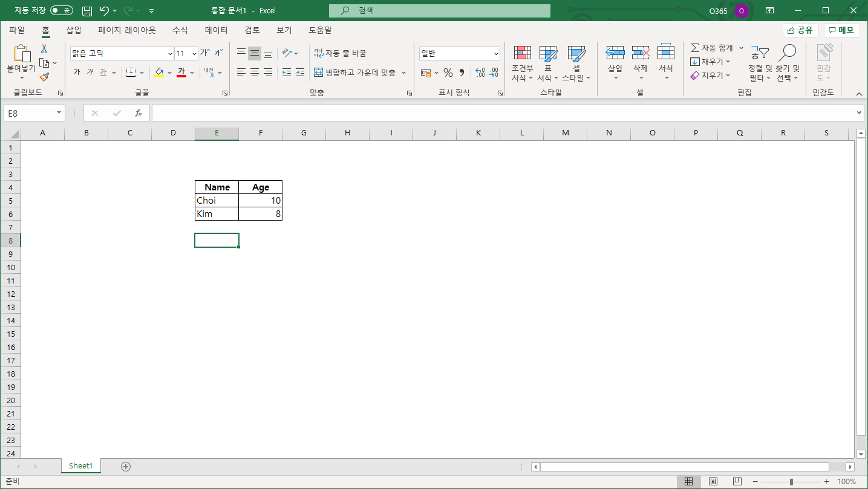Click the Borders icon in font group
This screenshot has width=868, height=489.
click(x=131, y=73)
